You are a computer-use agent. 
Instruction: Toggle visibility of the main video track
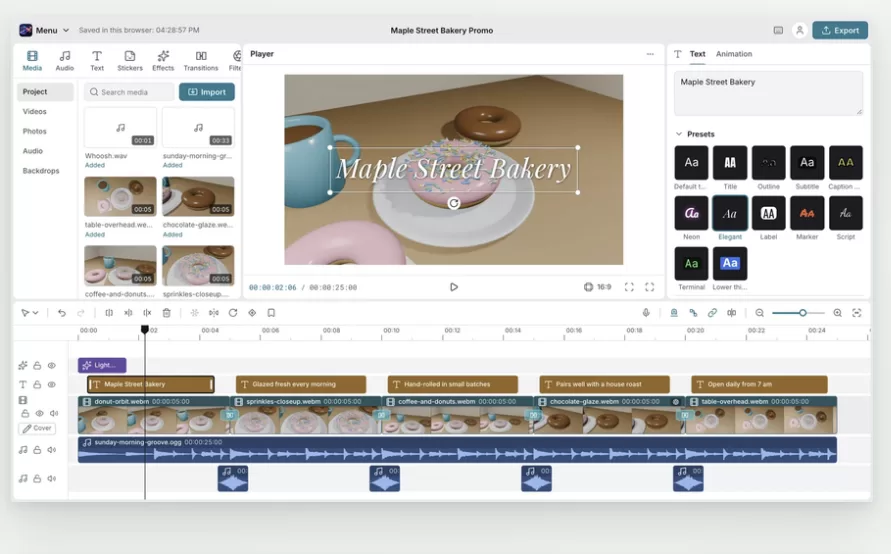click(x=39, y=413)
